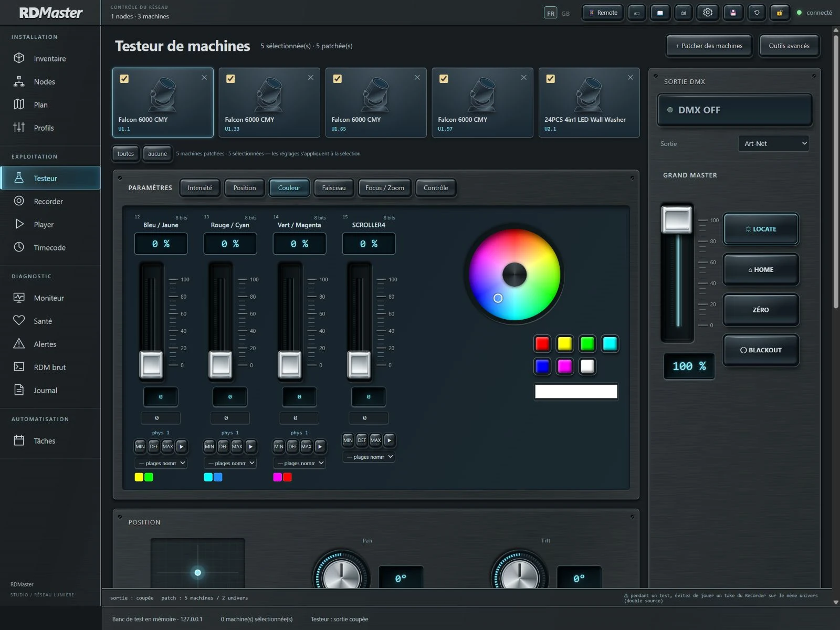Pick the red color swatch

tap(542, 343)
